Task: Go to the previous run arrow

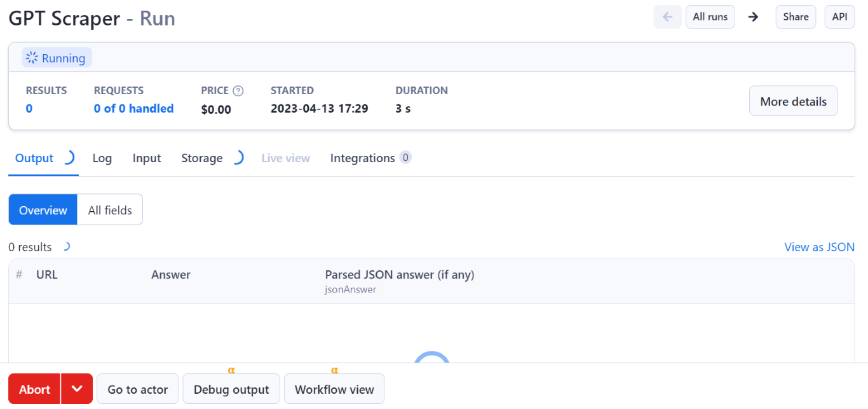Action: click(667, 17)
